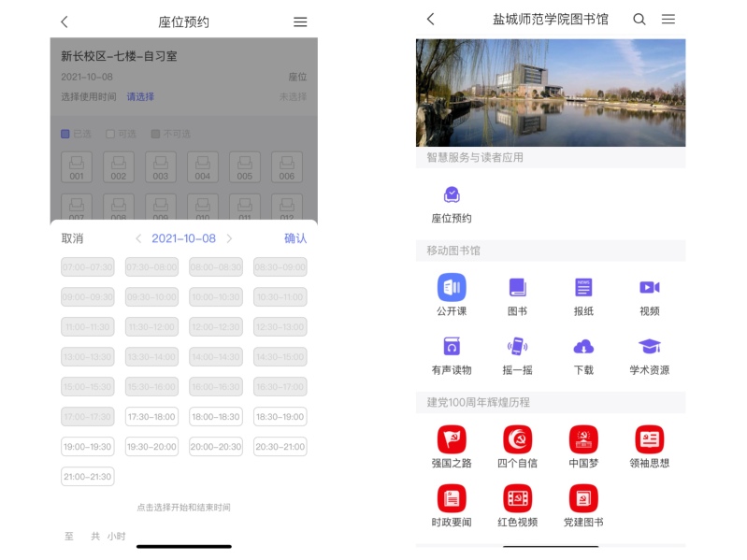Viewport: 747px width, 560px height.
Task: Tap the 下载 download icon
Action: tap(583, 347)
